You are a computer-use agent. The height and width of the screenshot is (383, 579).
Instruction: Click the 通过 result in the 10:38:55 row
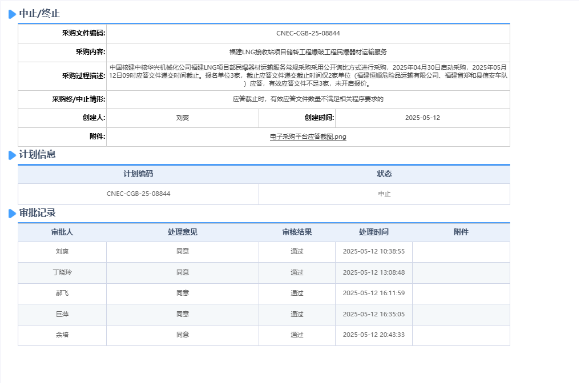click(x=297, y=252)
